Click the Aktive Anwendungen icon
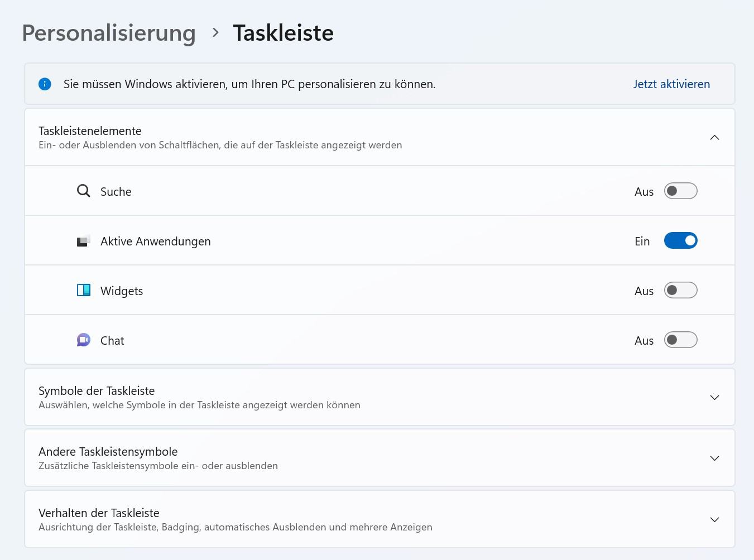 tap(83, 241)
